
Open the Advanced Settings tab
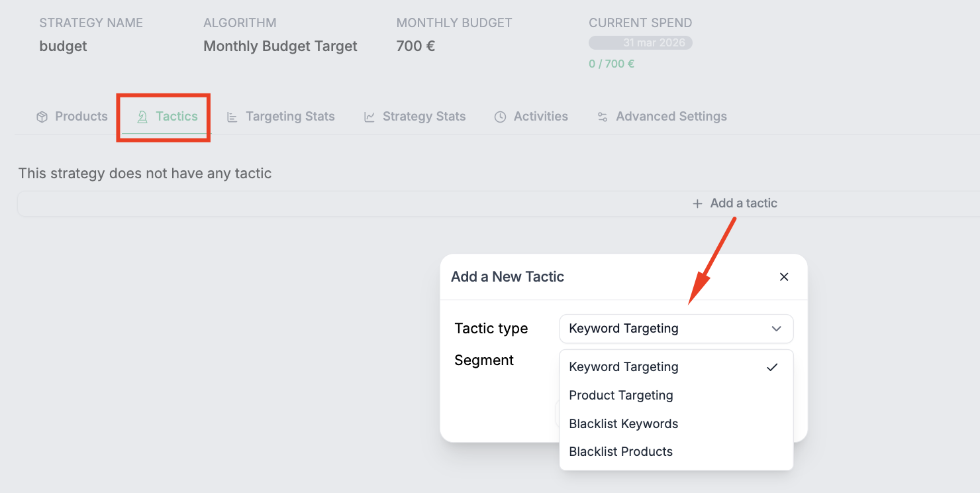coord(671,117)
